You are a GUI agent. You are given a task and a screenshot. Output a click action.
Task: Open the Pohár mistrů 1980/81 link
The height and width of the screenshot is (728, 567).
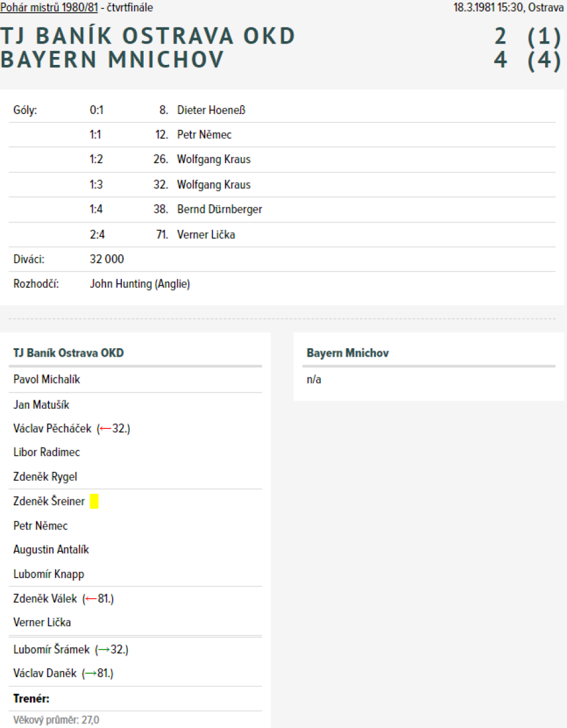[49, 8]
